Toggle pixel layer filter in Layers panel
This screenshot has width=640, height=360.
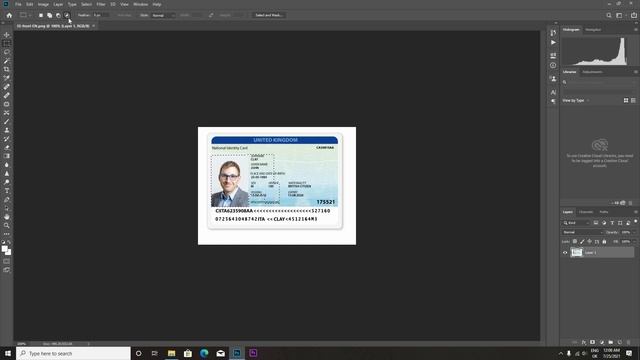point(596,223)
